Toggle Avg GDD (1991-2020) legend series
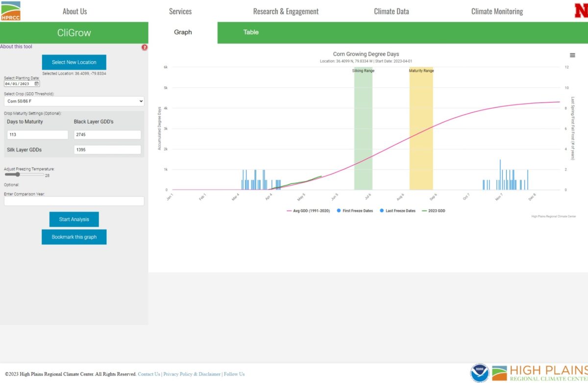The height and width of the screenshot is (383, 588). pyautogui.click(x=309, y=211)
